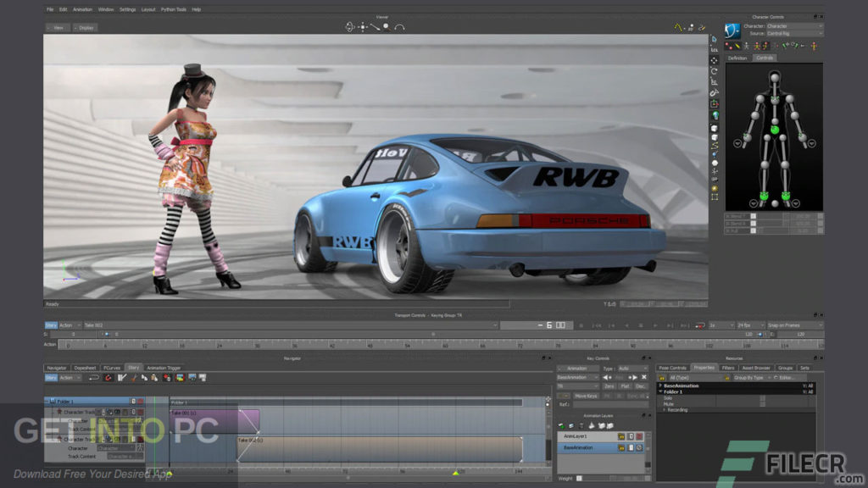Viewport: 868px width, 488px height.
Task: Open the Take 002 dropdown
Action: click(290, 325)
